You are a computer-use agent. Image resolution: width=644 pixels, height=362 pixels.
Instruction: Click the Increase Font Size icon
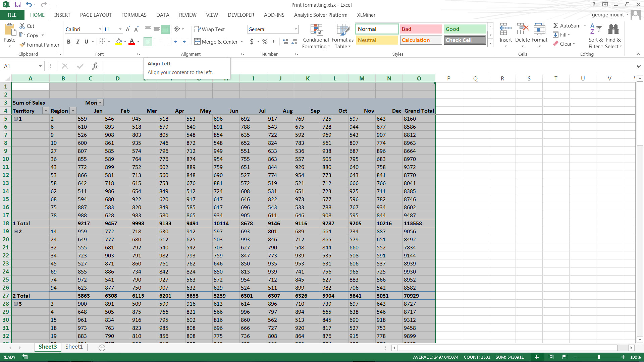[128, 29]
